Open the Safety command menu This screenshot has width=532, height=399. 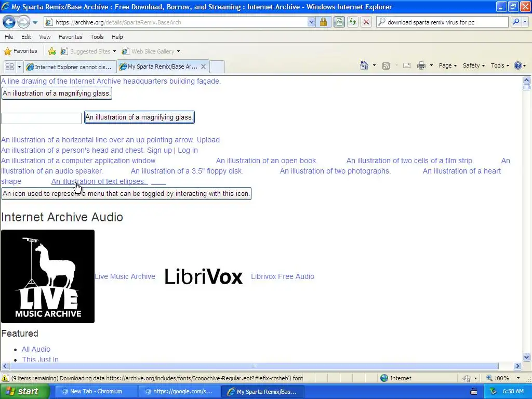pyautogui.click(x=474, y=65)
